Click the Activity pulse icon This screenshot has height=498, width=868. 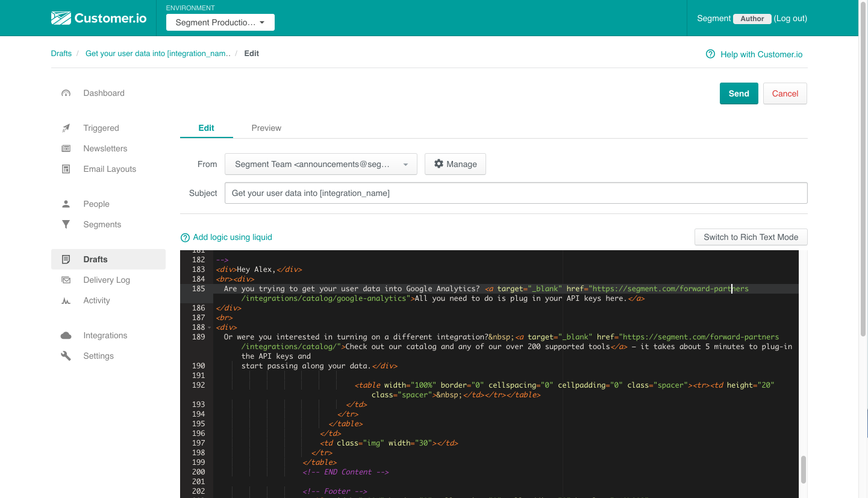pos(66,301)
